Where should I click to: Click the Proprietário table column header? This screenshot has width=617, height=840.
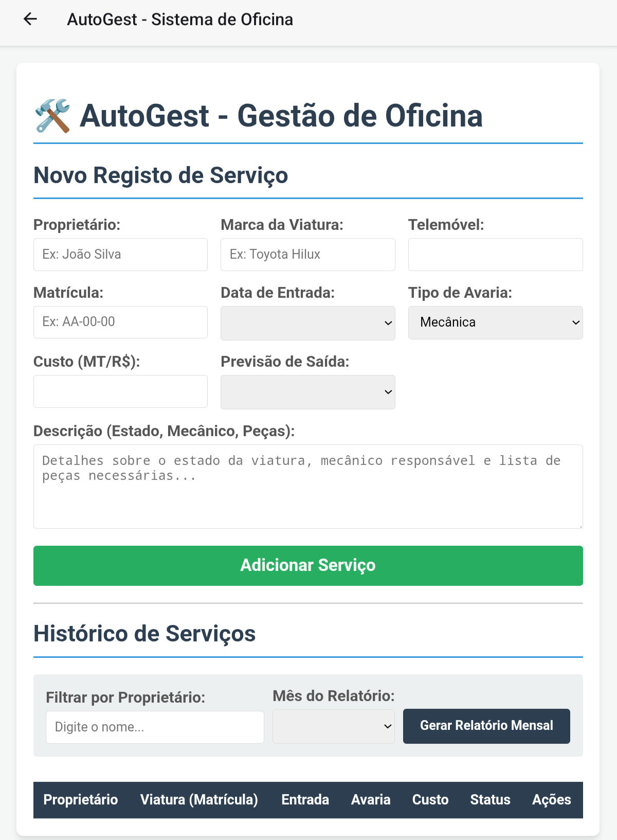pyautogui.click(x=81, y=800)
